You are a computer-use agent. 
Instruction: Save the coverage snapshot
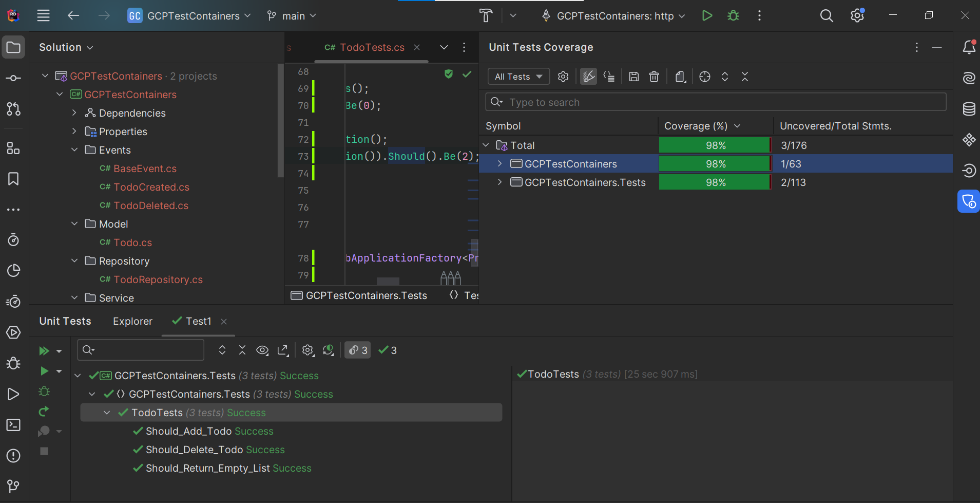[x=634, y=77]
